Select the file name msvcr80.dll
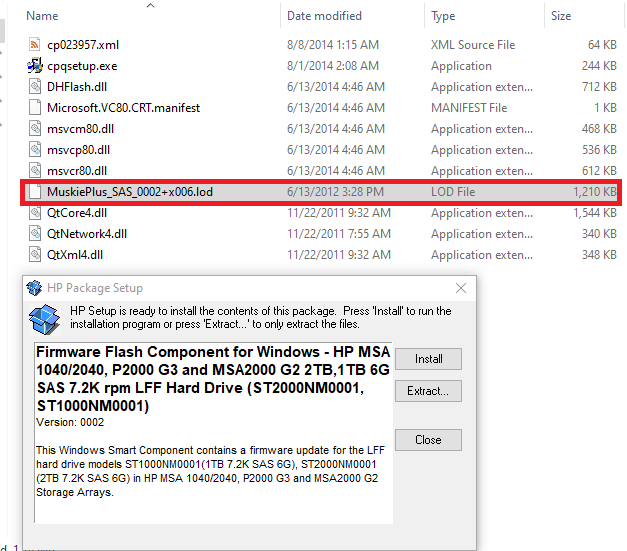 77,171
